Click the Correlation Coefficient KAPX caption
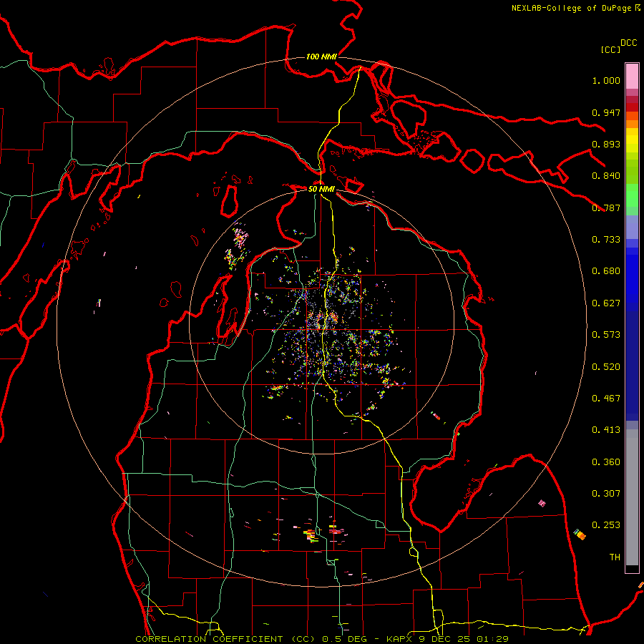The height and width of the screenshot is (644, 644). (x=322, y=639)
